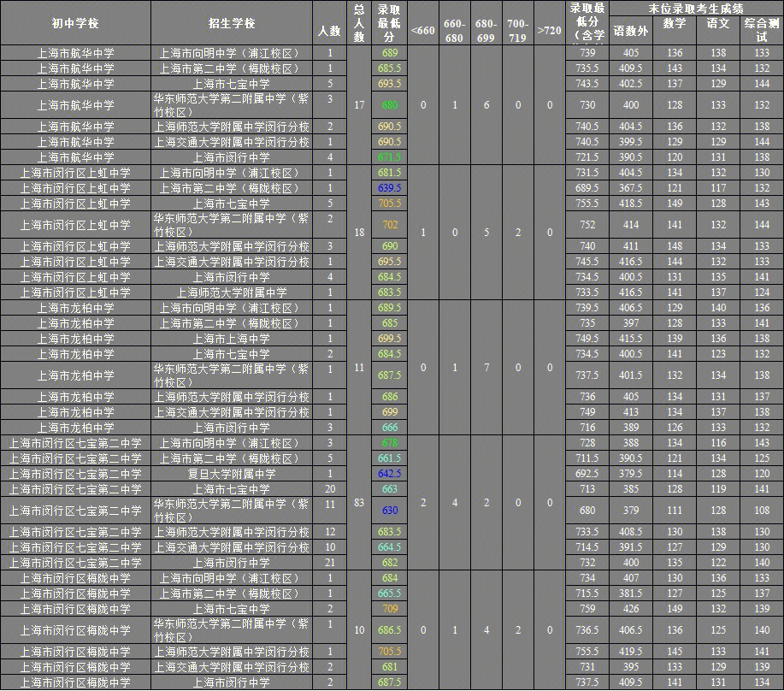The image size is (784, 691).
Task: Click the 数学 sub-header
Action: point(675,23)
